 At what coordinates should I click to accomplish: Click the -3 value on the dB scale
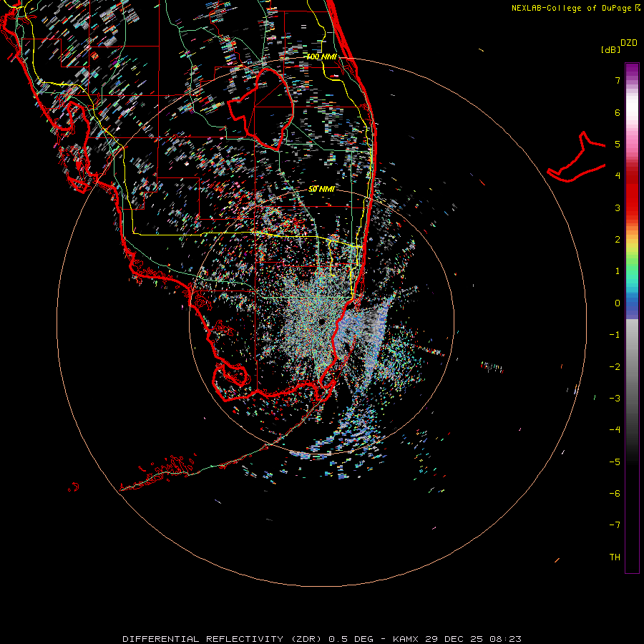615,398
